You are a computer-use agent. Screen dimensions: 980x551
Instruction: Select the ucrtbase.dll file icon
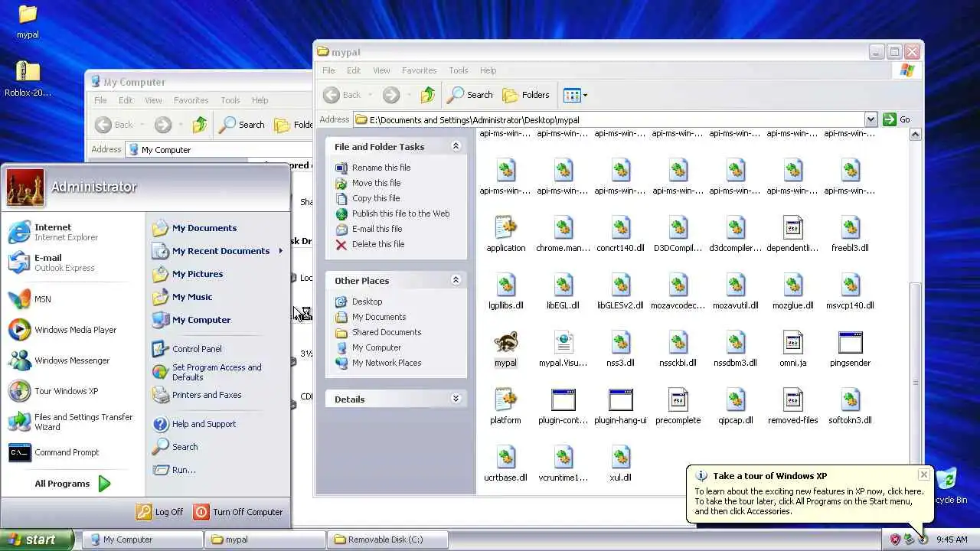[505, 457]
